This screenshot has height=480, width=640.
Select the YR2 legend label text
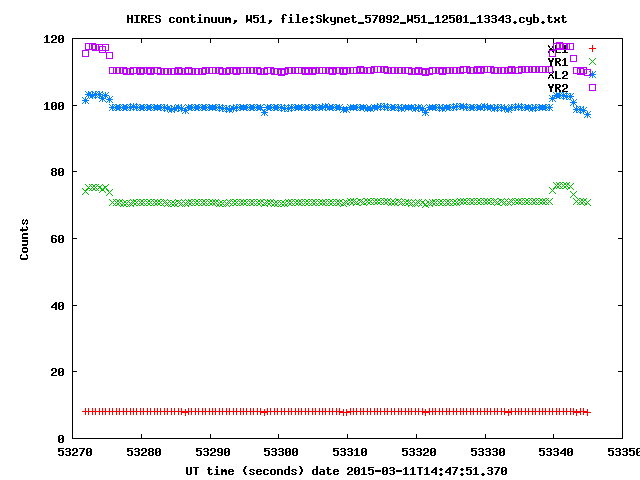(558, 88)
